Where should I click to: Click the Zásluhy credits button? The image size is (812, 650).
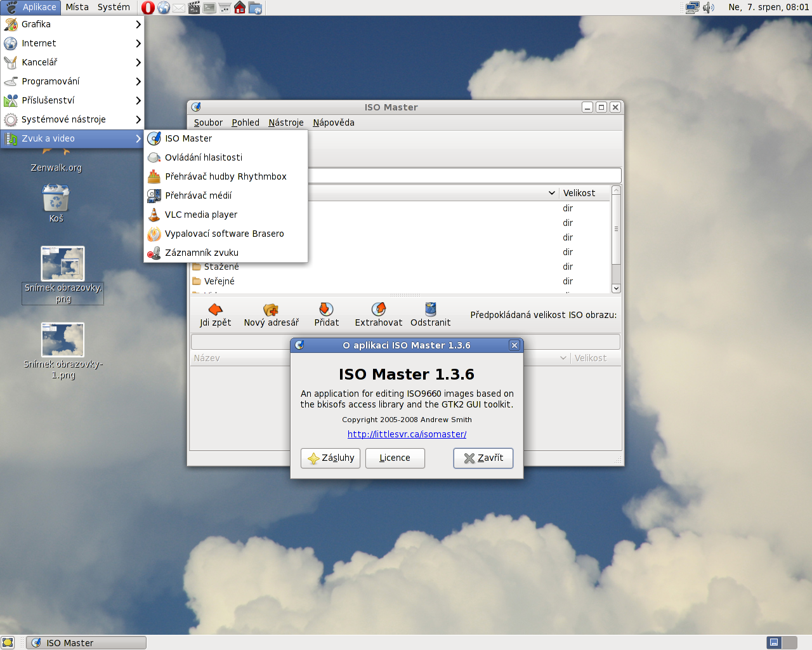click(331, 458)
